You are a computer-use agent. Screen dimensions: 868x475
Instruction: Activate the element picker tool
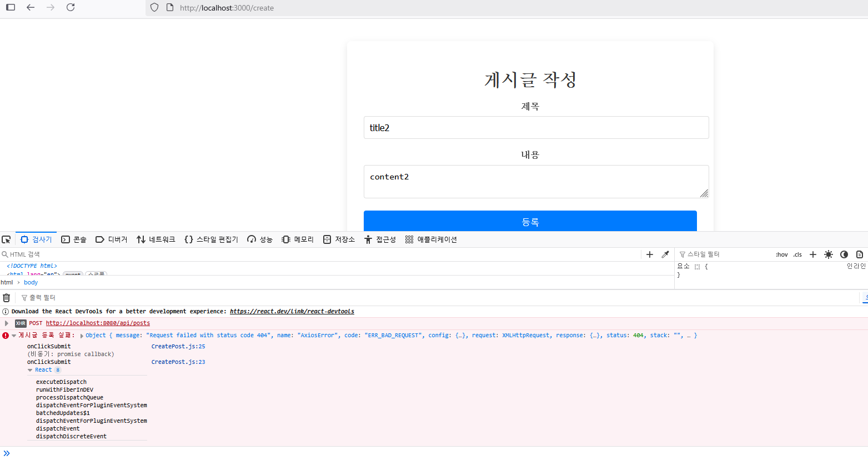[x=7, y=239]
